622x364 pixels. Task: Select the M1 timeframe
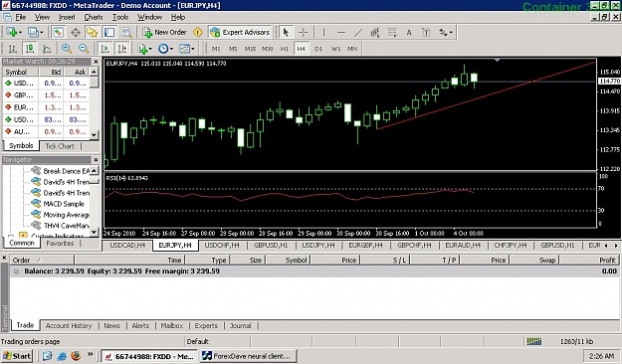click(x=216, y=49)
